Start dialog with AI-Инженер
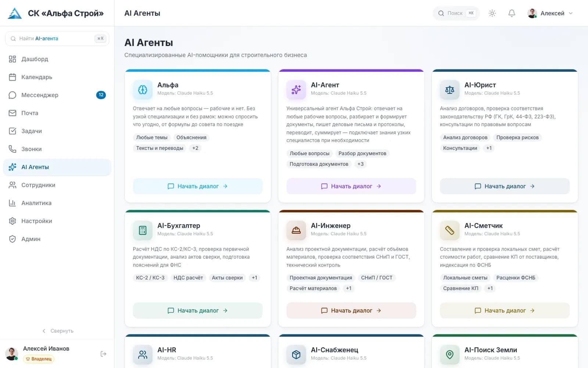Screen dimensions: 588x368 (351, 311)
